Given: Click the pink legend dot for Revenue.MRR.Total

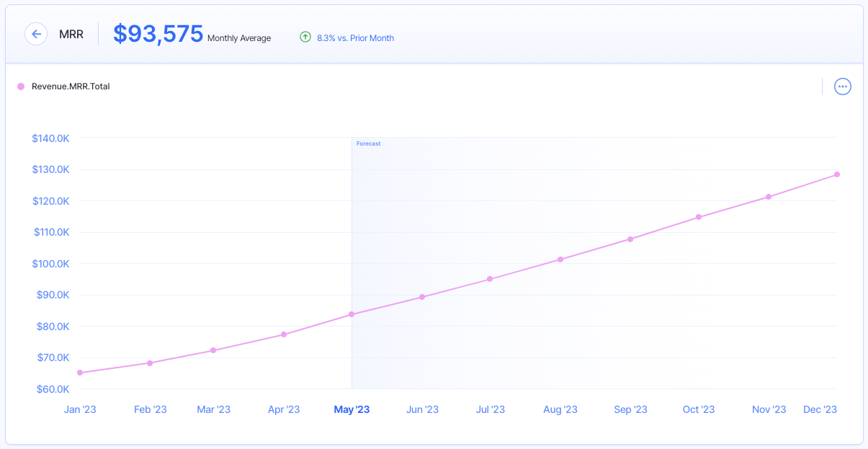Looking at the screenshot, I should [x=21, y=86].
